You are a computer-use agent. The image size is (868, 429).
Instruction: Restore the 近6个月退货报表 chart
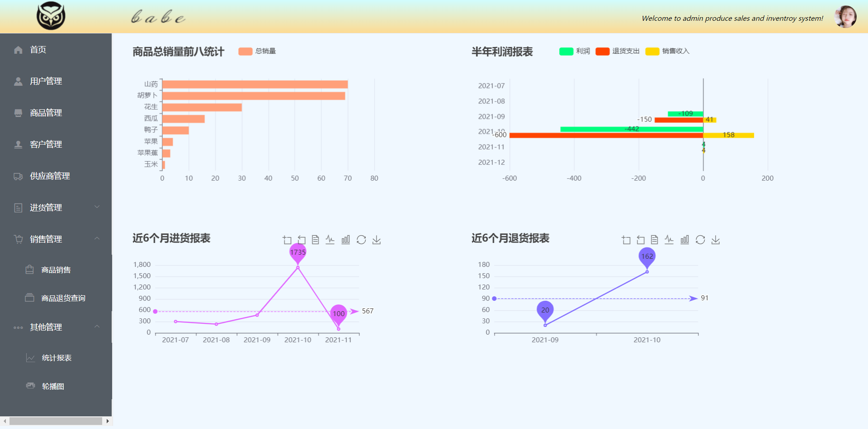point(700,240)
